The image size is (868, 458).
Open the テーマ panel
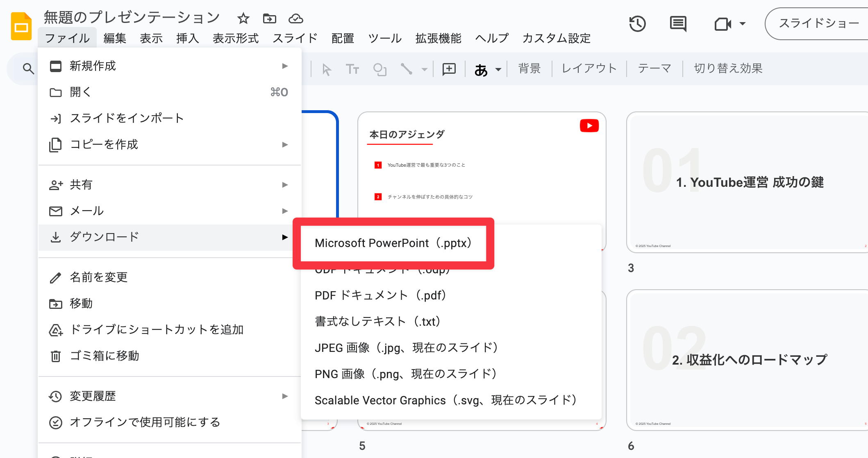click(654, 68)
